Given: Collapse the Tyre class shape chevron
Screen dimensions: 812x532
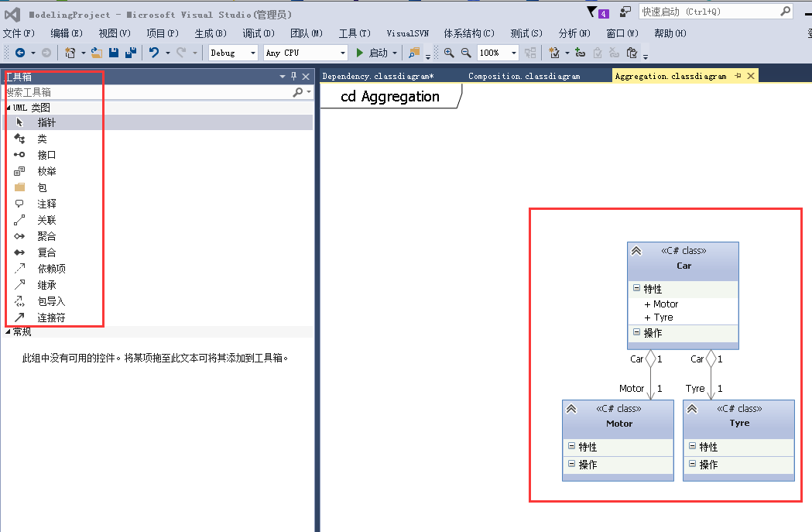Looking at the screenshot, I should pos(692,409).
